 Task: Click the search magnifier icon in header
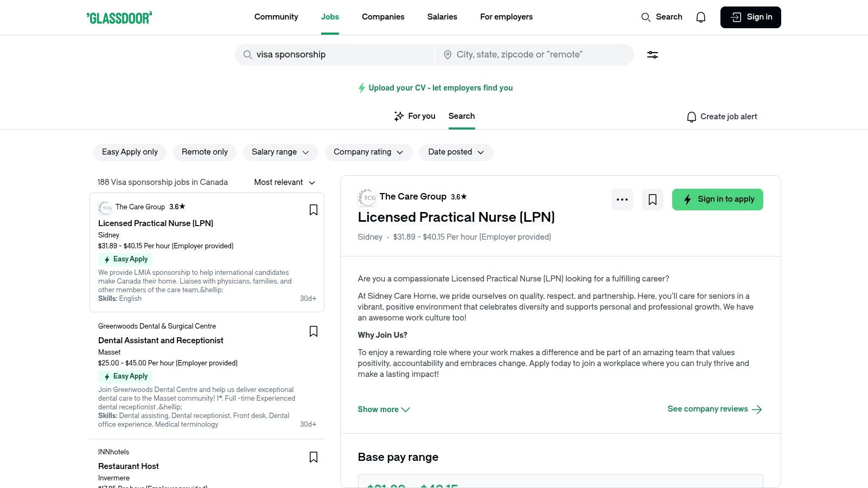pos(646,17)
